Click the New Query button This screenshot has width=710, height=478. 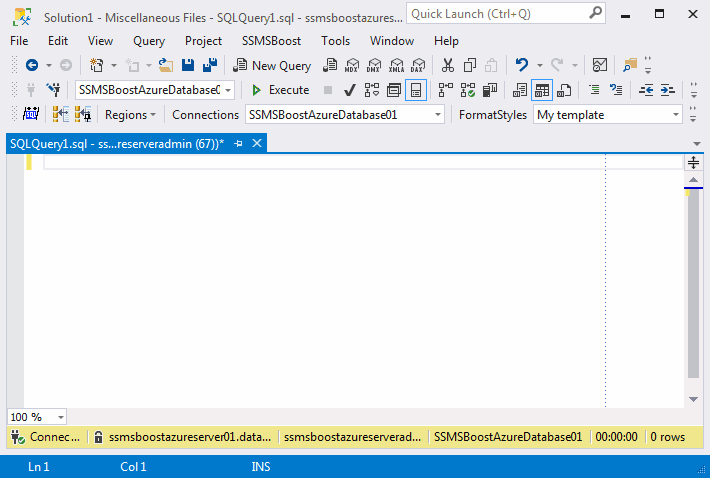pyautogui.click(x=272, y=65)
